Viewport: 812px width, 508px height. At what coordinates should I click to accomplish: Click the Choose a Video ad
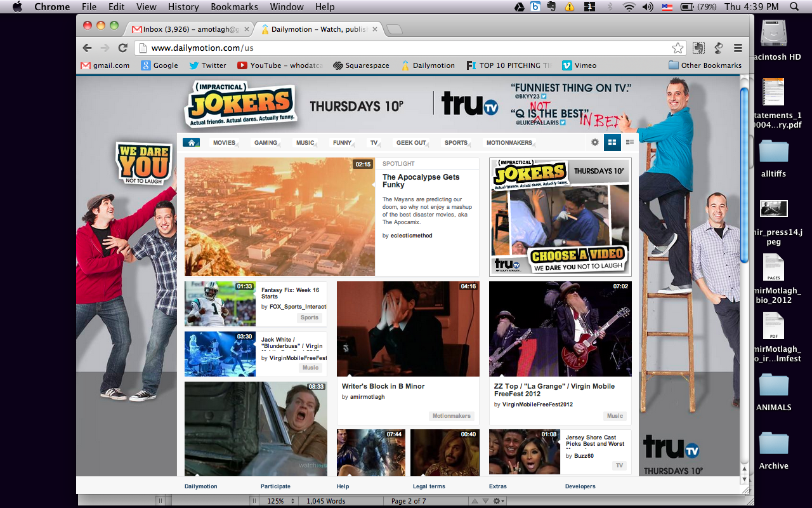[560, 217]
